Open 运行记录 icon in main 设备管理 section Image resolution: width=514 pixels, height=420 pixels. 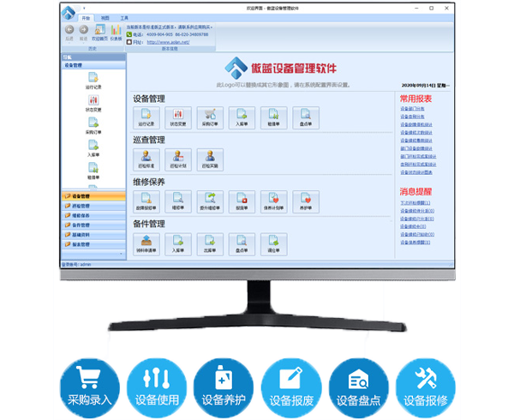click(147, 117)
